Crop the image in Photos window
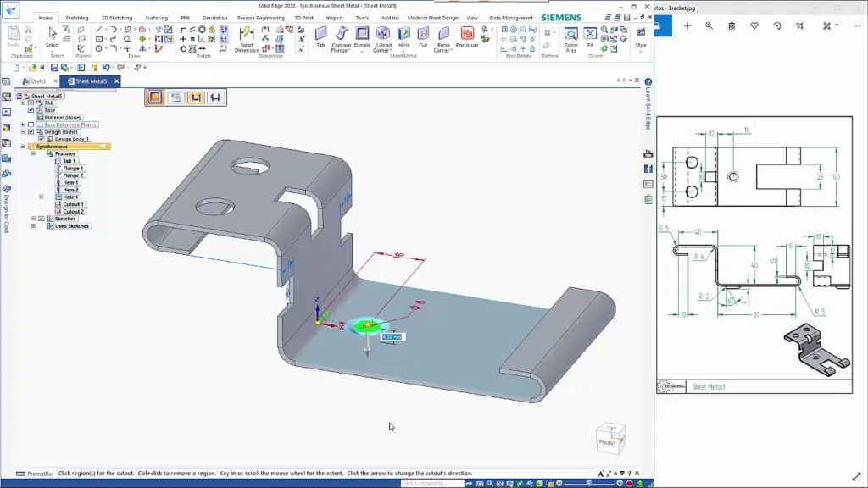This screenshot has width=868, height=488. (x=799, y=25)
